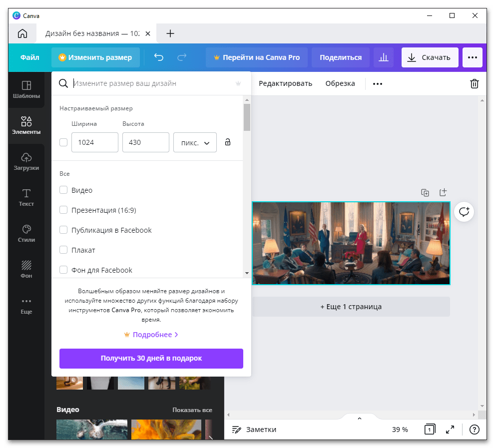Click the resize list scroll-down arrow
This screenshot has width=495, height=448.
[247, 273]
